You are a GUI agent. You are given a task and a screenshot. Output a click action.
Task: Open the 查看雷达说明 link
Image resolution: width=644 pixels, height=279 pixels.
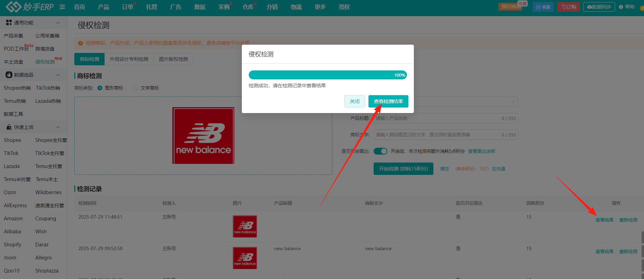482,151
